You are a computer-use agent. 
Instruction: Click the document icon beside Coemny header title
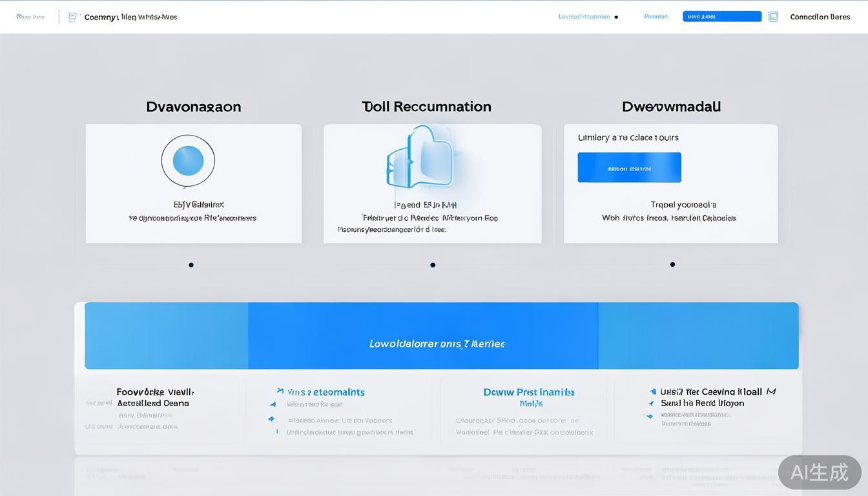[72, 17]
